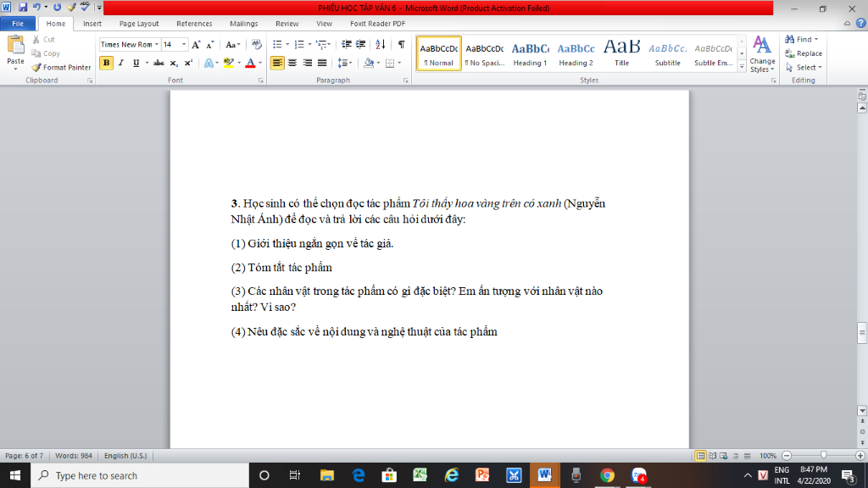Viewport: 868px width, 488px height.
Task: Open the Numbering dropdown
Action: tap(309, 44)
